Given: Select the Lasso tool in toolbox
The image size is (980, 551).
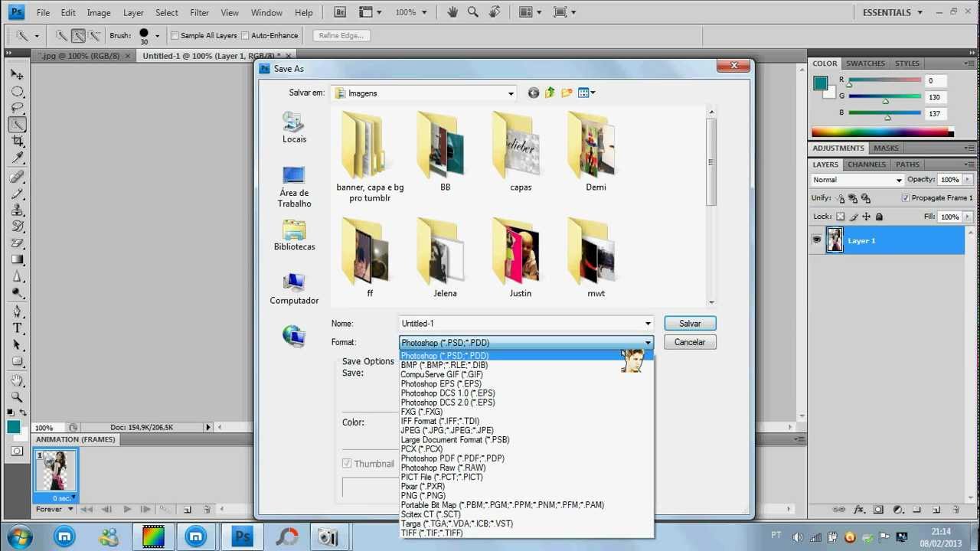Looking at the screenshot, I should 17,109.
